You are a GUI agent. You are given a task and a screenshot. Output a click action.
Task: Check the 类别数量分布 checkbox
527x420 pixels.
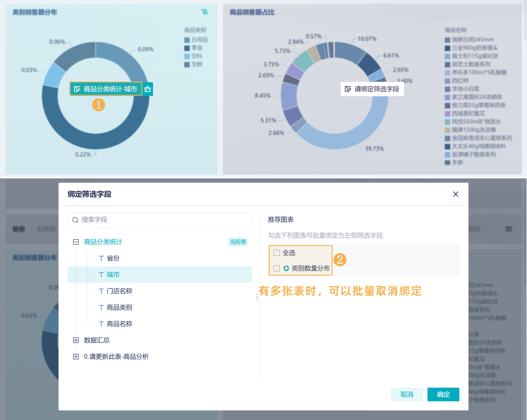(x=276, y=268)
